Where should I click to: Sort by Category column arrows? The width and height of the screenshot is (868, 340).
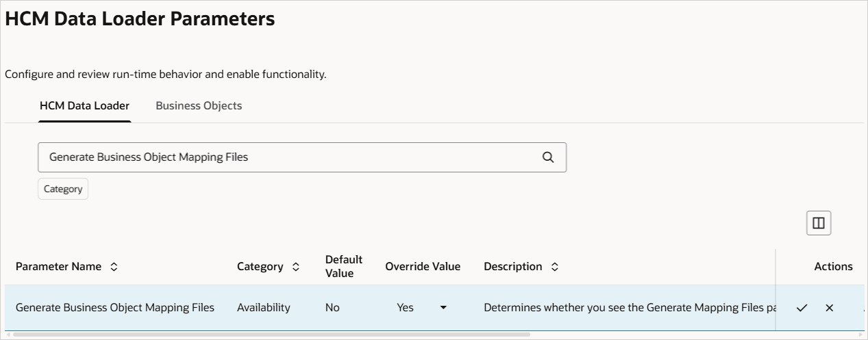(296, 267)
